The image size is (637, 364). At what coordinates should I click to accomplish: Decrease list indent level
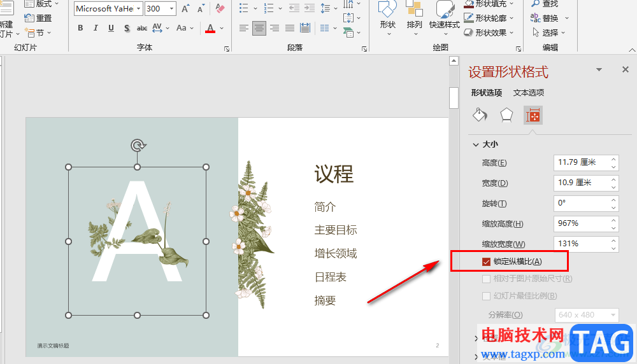294,8
